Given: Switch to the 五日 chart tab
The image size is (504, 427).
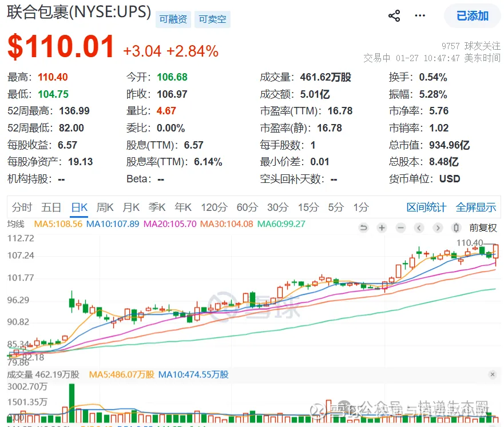Looking at the screenshot, I should (x=51, y=207).
